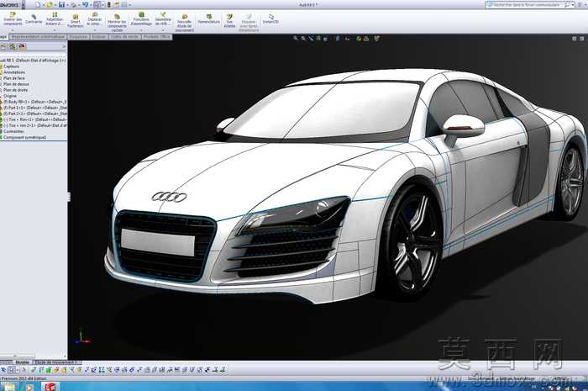This screenshot has width=588, height=391.
Task: Select the Vue éclatée tool
Action: point(229,21)
